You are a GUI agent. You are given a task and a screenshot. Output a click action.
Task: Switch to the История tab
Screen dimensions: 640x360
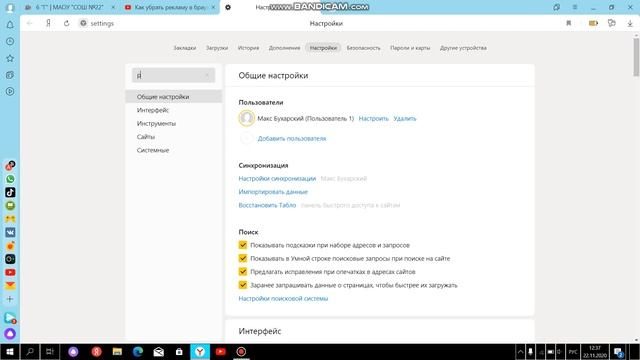coord(248,48)
